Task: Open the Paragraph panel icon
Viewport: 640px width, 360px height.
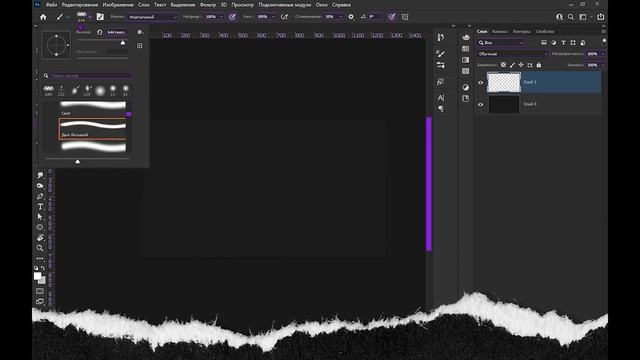Action: (x=440, y=109)
